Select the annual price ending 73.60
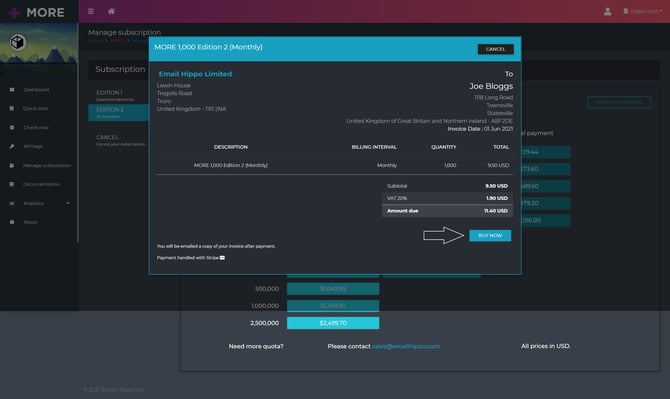Viewport: 670px width, 399px height. pyautogui.click(x=546, y=169)
